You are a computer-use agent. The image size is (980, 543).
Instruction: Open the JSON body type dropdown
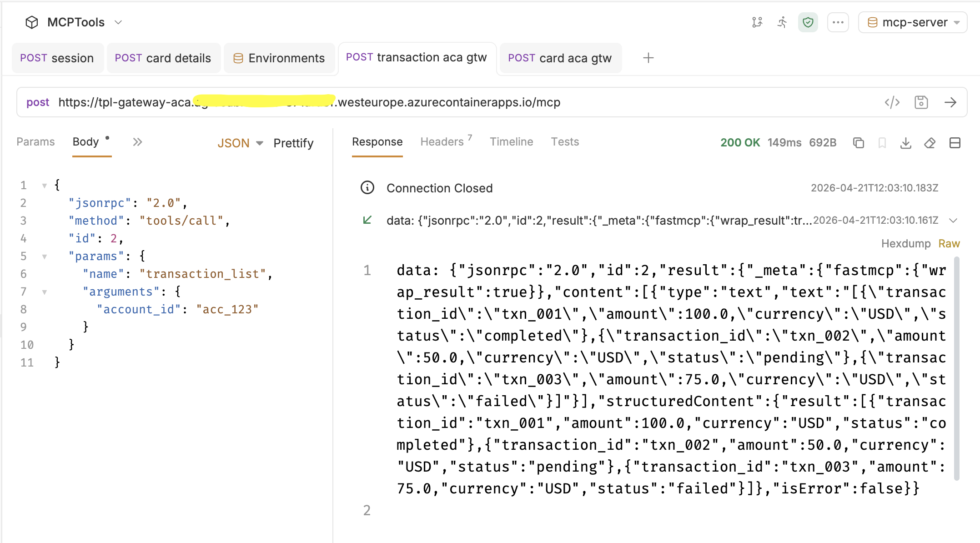[240, 143]
